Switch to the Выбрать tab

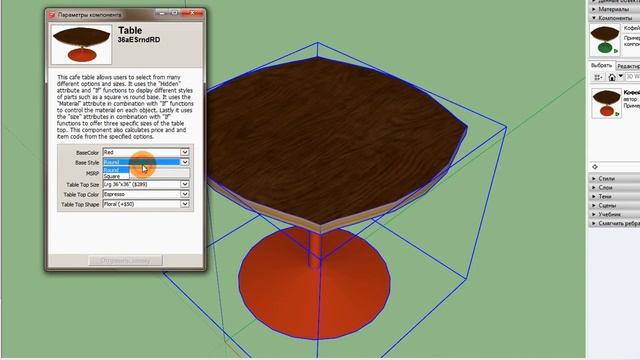(x=601, y=65)
